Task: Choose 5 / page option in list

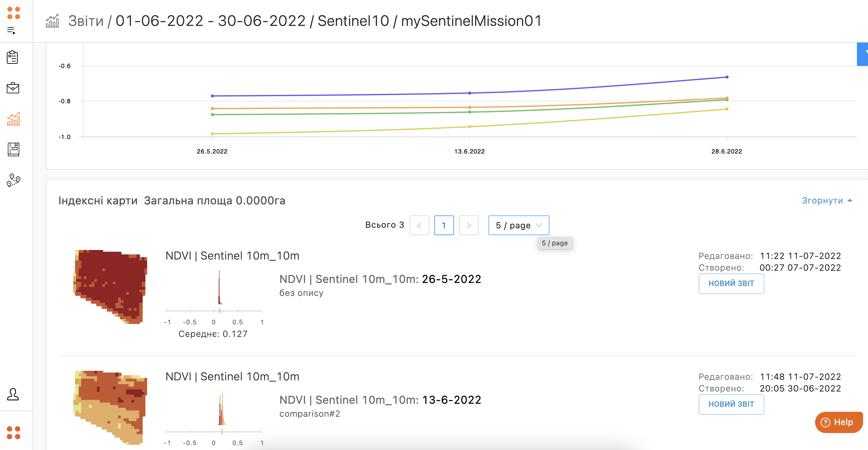Action: tap(555, 243)
